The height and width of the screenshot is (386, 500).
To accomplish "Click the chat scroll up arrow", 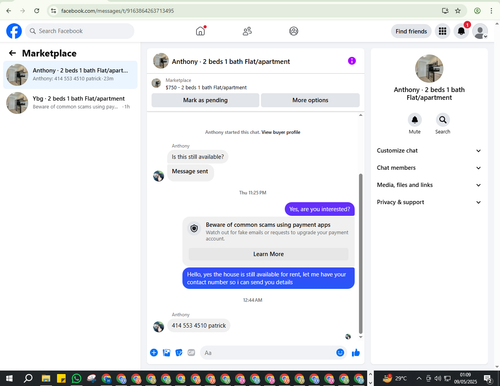I will (x=360, y=115).
